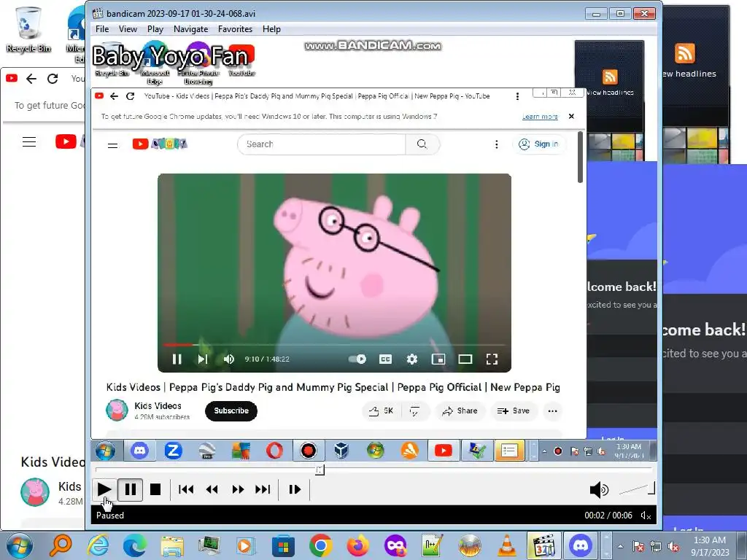This screenshot has width=747, height=560.
Task: Click the YouTube Search input field
Action: click(x=322, y=144)
